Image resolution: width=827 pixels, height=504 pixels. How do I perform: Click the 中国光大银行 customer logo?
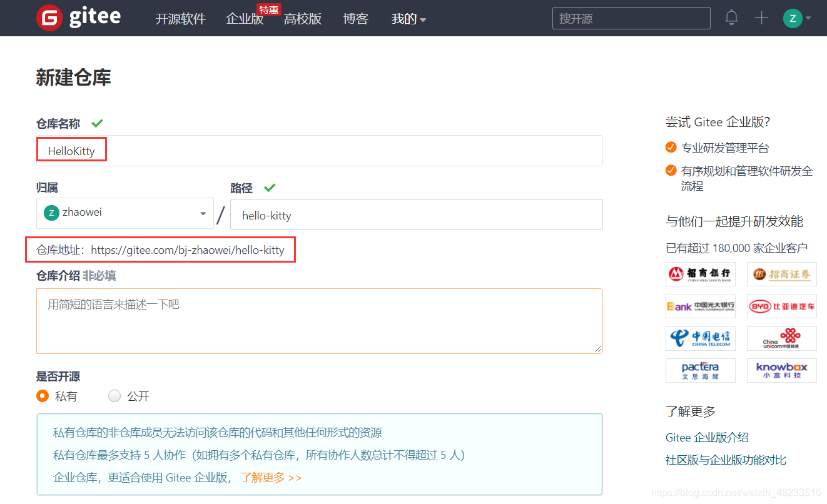coord(700,306)
